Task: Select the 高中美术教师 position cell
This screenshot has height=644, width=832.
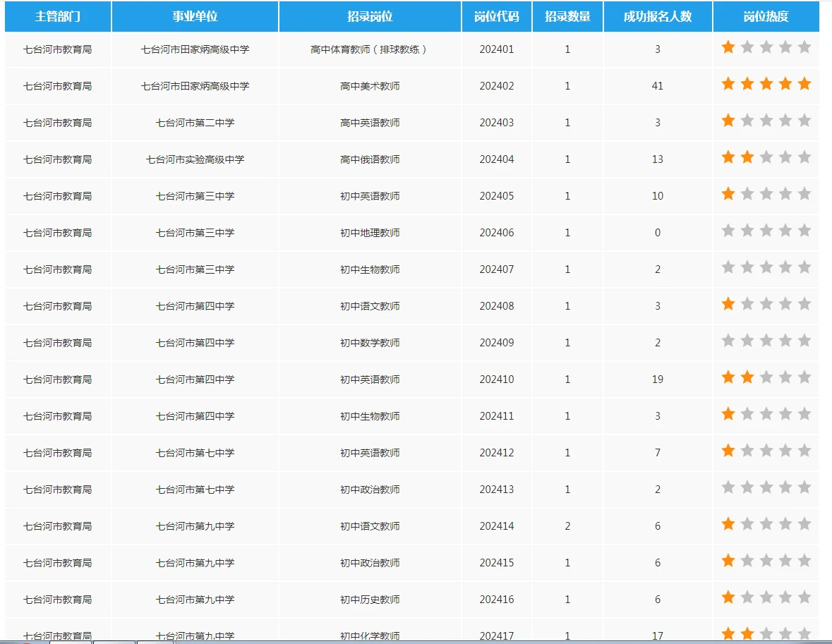Action: tap(370, 86)
